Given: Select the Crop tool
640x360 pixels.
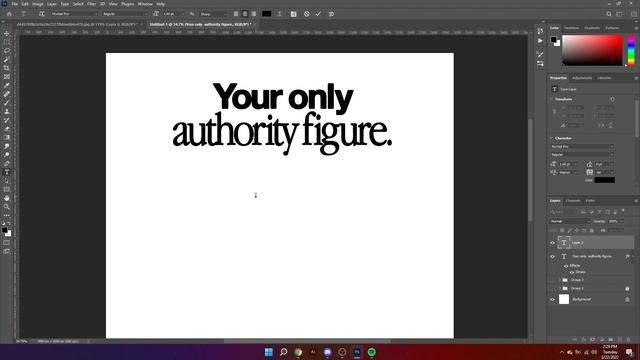Looking at the screenshot, I should click(x=7, y=68).
